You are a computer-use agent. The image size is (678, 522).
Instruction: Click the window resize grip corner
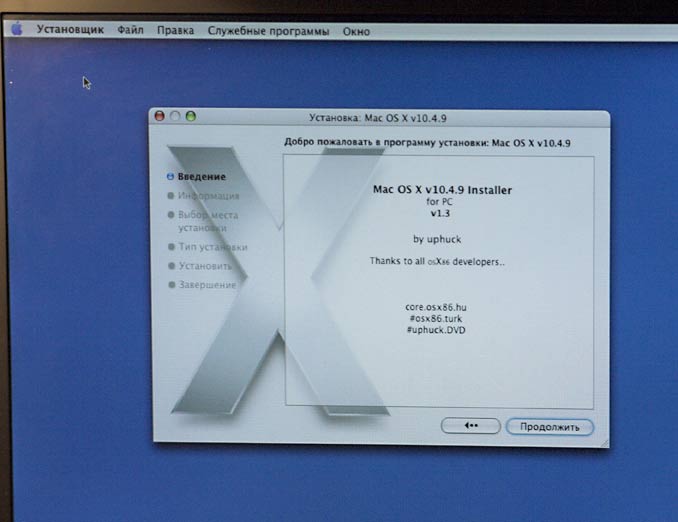(604, 443)
